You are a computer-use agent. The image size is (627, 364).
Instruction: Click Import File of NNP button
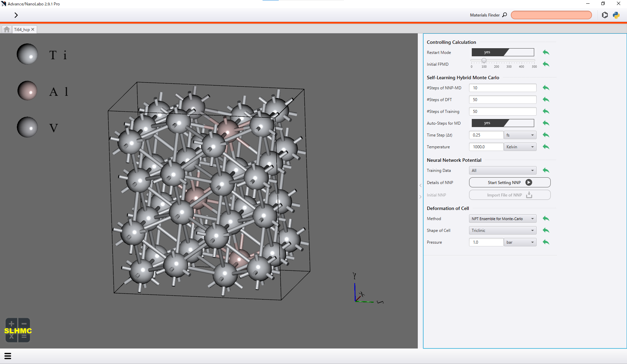[x=510, y=195]
